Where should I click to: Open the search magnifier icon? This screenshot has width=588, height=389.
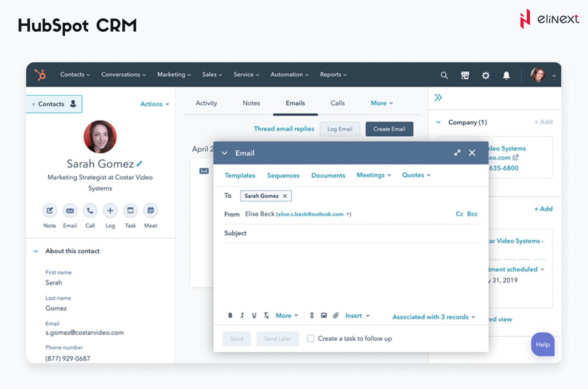click(x=444, y=75)
